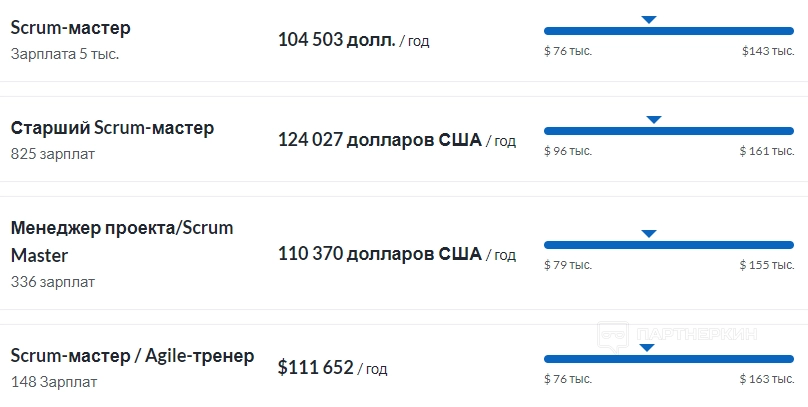
Task: Open the Менеджер проекта/Scrum Master title
Action: click(121, 241)
